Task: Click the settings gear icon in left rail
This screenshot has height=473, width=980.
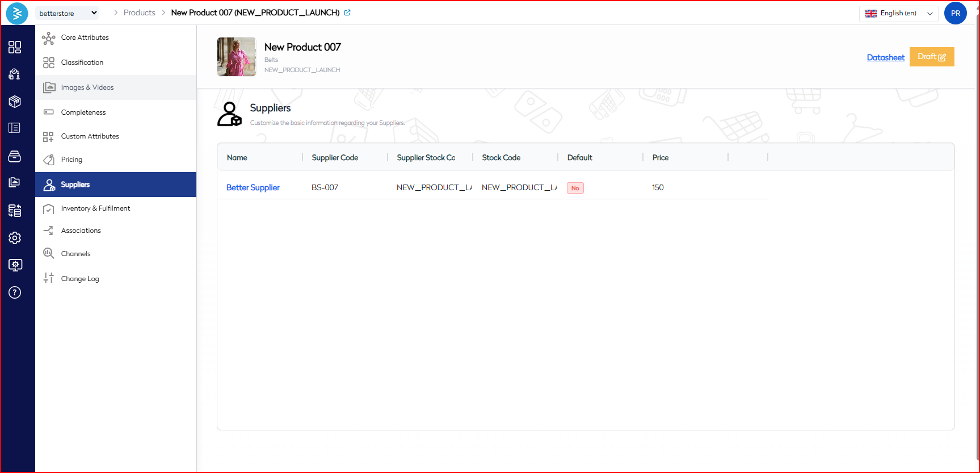Action: point(15,238)
